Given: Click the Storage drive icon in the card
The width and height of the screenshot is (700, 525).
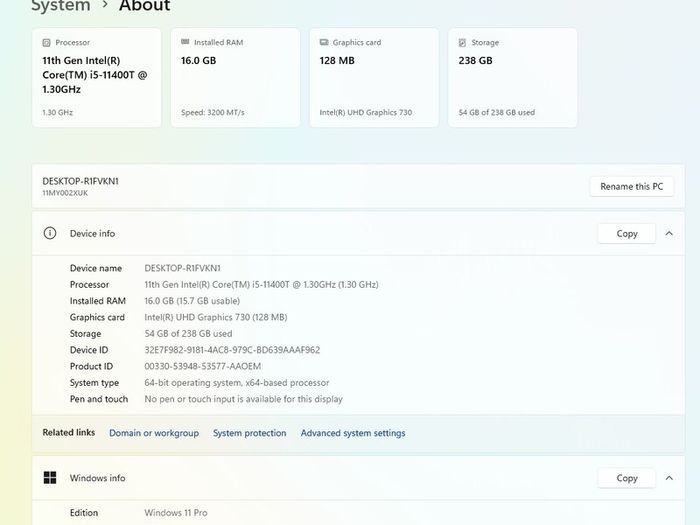Looking at the screenshot, I should pos(462,42).
